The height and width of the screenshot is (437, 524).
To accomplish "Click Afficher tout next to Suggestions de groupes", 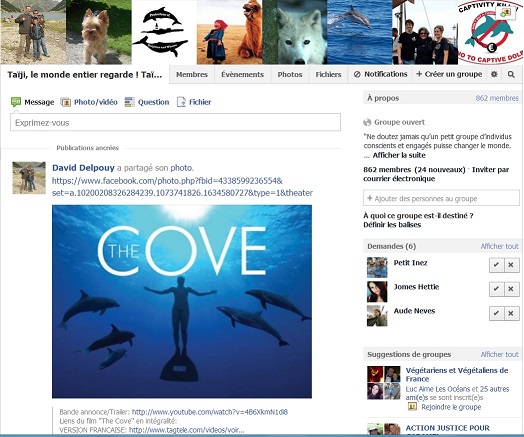I will click(499, 354).
